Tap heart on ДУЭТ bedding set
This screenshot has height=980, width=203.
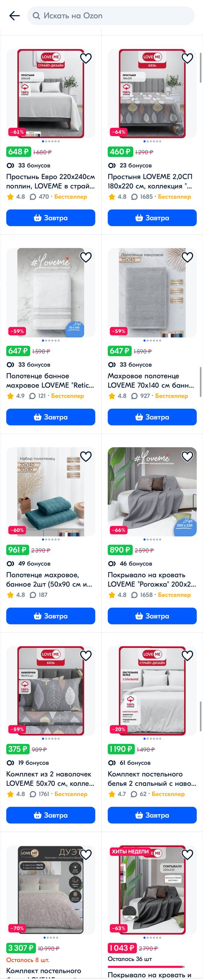[x=86, y=855]
